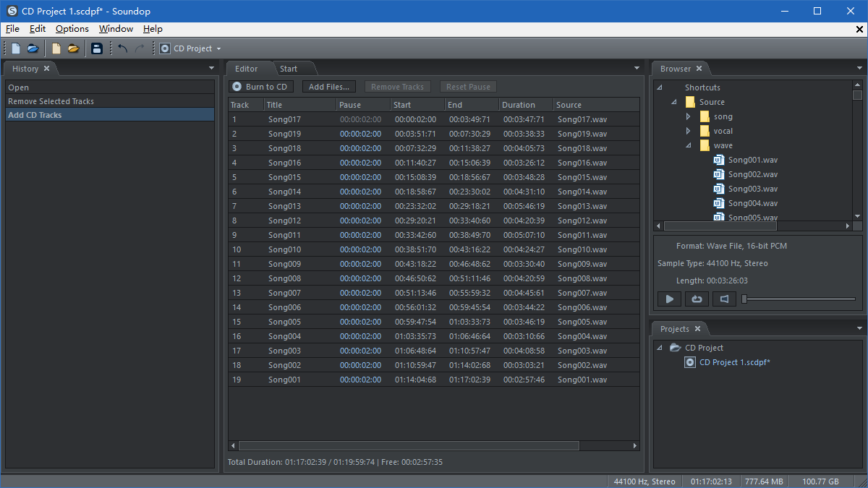Open the CD Project toolbar dropdown
The image size is (868, 488).
218,49
